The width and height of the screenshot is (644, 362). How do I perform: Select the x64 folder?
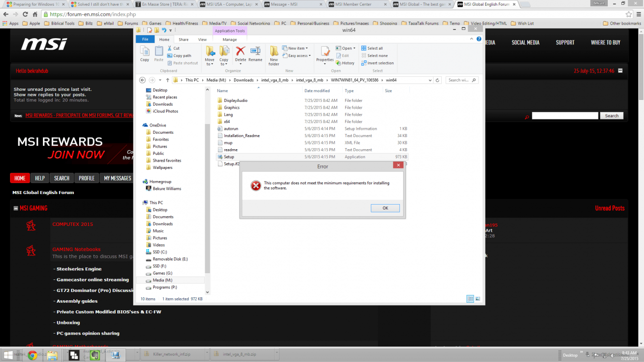pos(226,122)
